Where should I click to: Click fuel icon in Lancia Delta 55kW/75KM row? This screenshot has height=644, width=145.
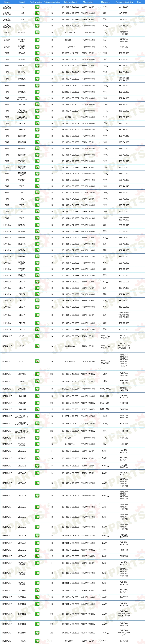pyautogui.click(x=37, y=288)
